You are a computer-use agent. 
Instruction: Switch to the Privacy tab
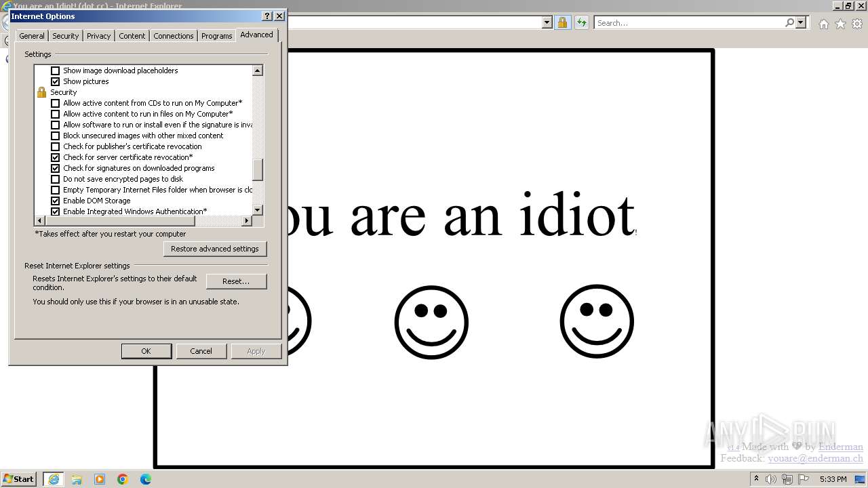tap(98, 36)
